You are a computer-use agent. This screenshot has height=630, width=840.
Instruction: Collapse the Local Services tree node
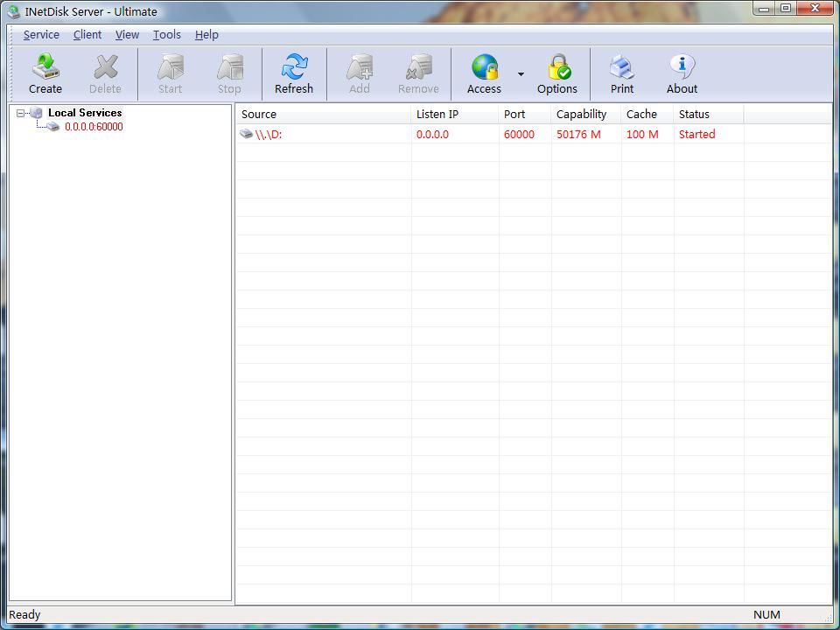pos(21,113)
